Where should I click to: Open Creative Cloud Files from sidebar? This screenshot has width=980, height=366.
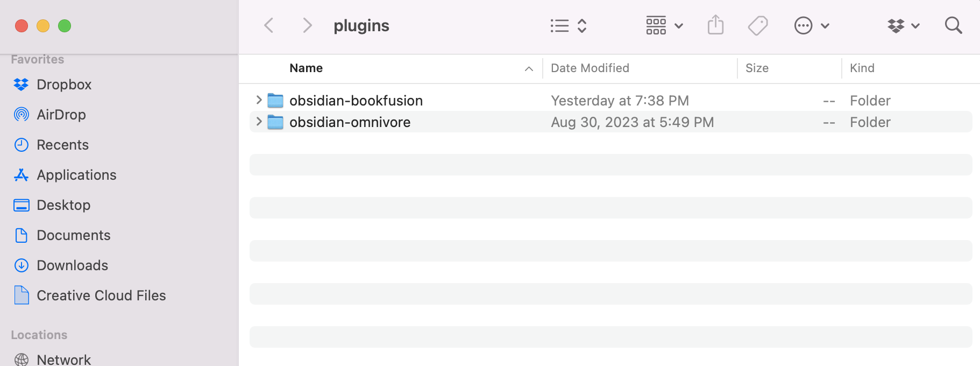point(101,295)
